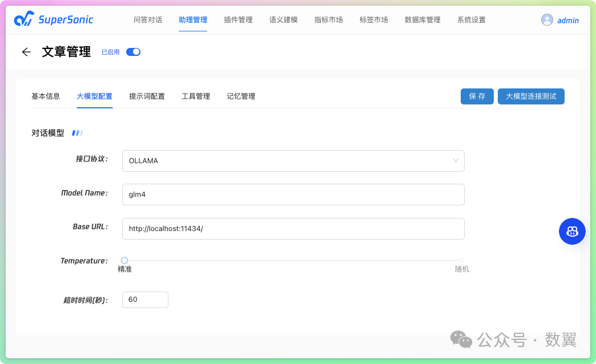Click the 精准 slider label

pyautogui.click(x=124, y=269)
